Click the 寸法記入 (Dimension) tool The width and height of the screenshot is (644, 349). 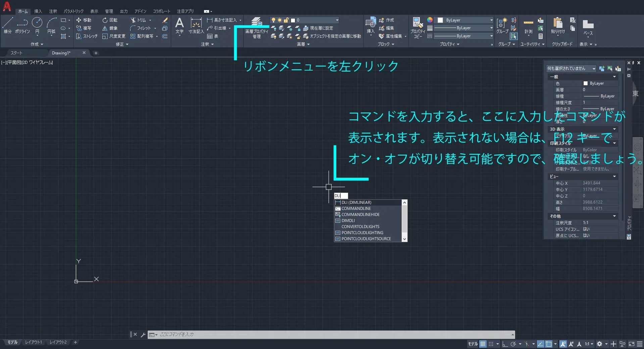coord(196,26)
